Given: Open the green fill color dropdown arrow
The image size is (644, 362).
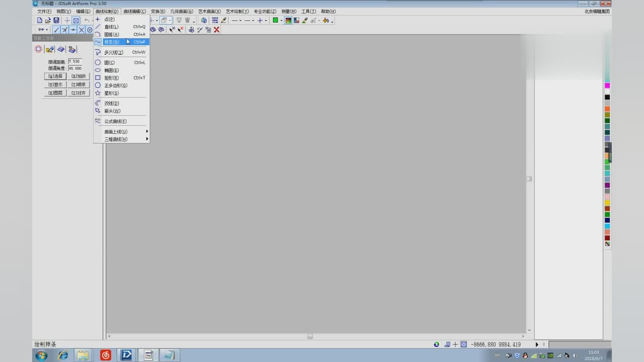Looking at the screenshot, I should (281, 21).
